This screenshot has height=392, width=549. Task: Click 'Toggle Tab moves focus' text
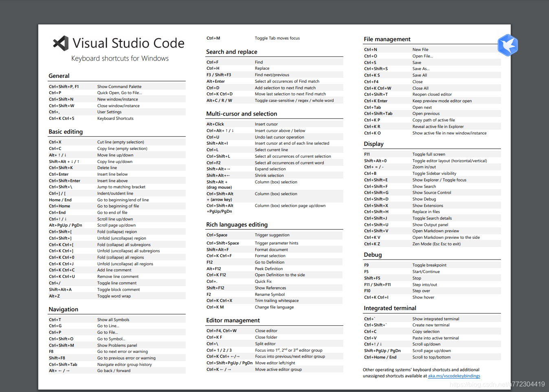[277, 38]
